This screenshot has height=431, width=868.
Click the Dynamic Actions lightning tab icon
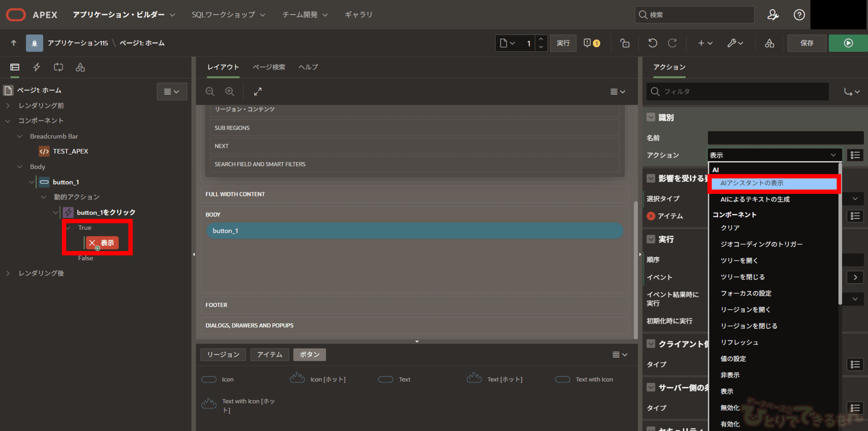pos(37,67)
